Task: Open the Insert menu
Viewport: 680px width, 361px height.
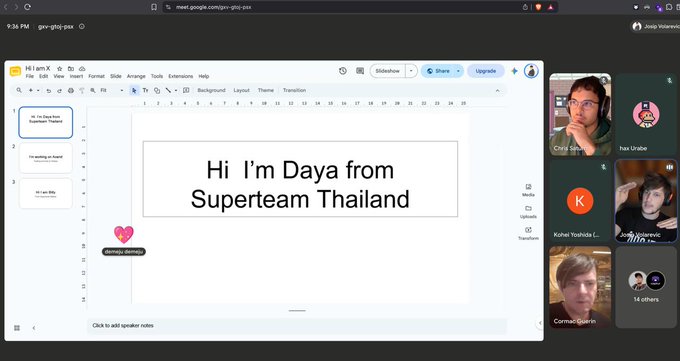Action: pyautogui.click(x=76, y=76)
